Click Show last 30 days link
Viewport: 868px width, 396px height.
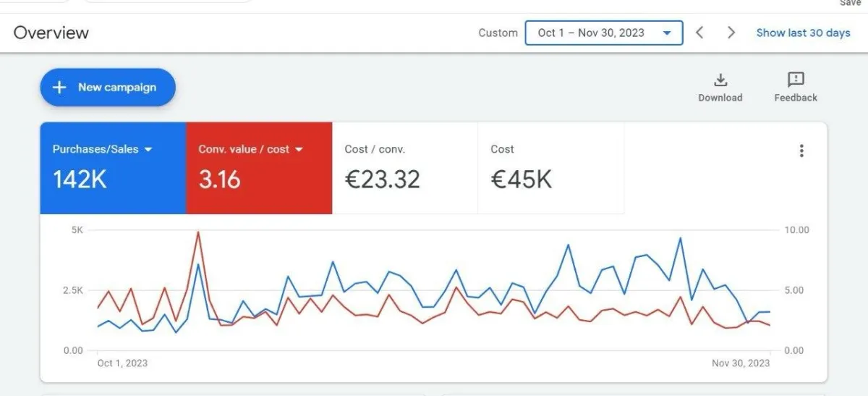[x=803, y=33]
